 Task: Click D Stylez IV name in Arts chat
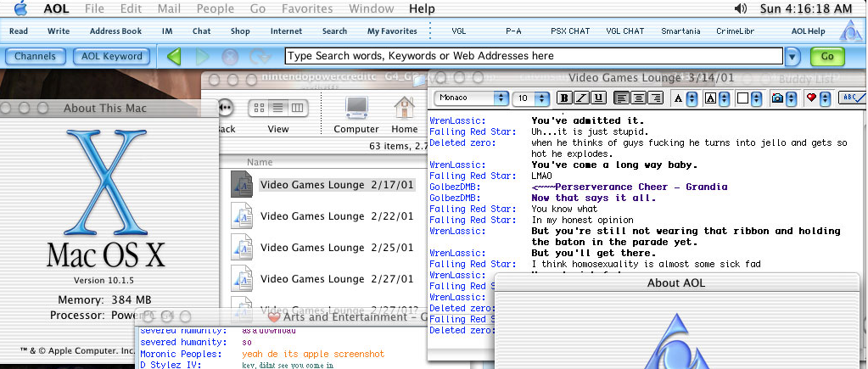[171, 365]
